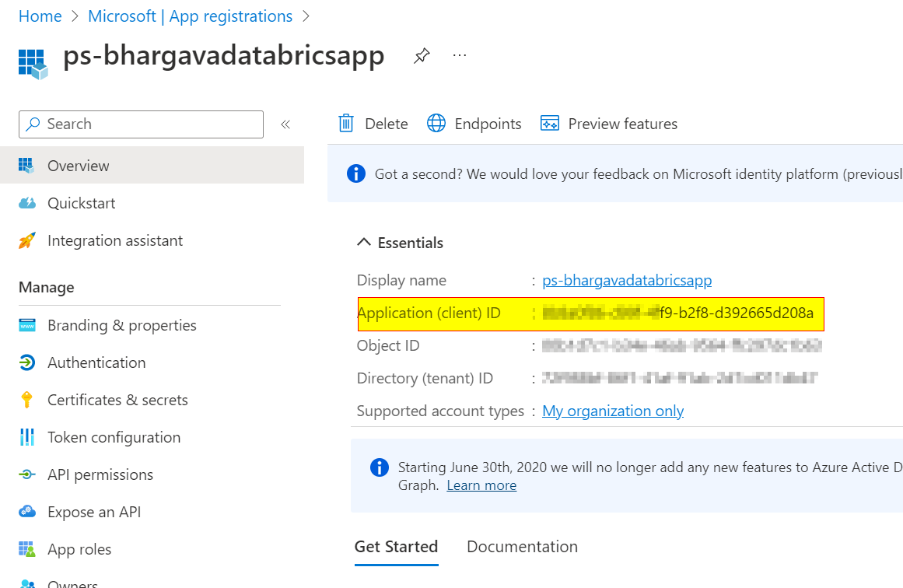Click the Expose an API cloud icon
Image resolution: width=903 pixels, height=588 pixels.
[27, 512]
